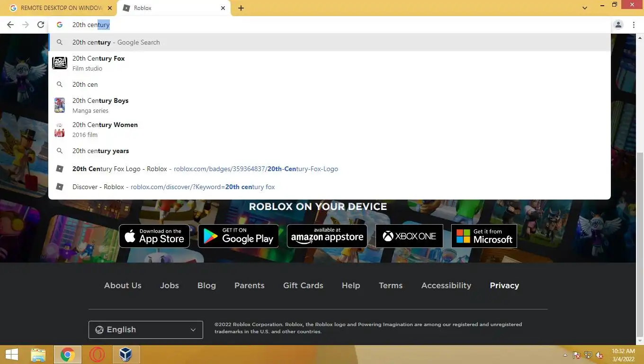The width and height of the screenshot is (644, 364).
Task: Click the forward navigation arrow
Action: (26, 25)
